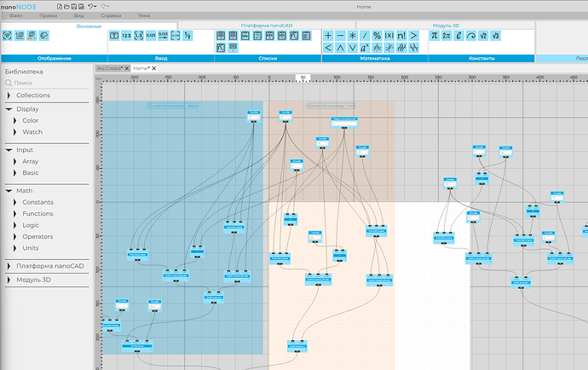Select the percent modulo operator icon
Viewport: 588px width, 370px height.
click(x=377, y=36)
